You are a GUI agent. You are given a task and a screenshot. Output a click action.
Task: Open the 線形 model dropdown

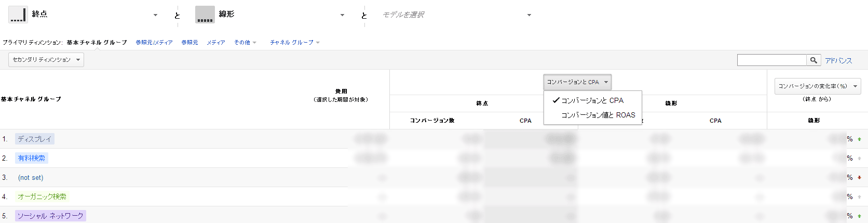(x=342, y=15)
